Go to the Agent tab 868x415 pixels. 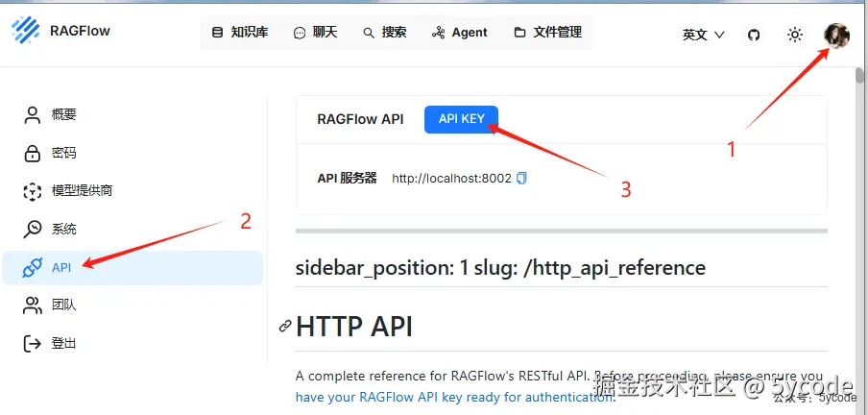(460, 33)
